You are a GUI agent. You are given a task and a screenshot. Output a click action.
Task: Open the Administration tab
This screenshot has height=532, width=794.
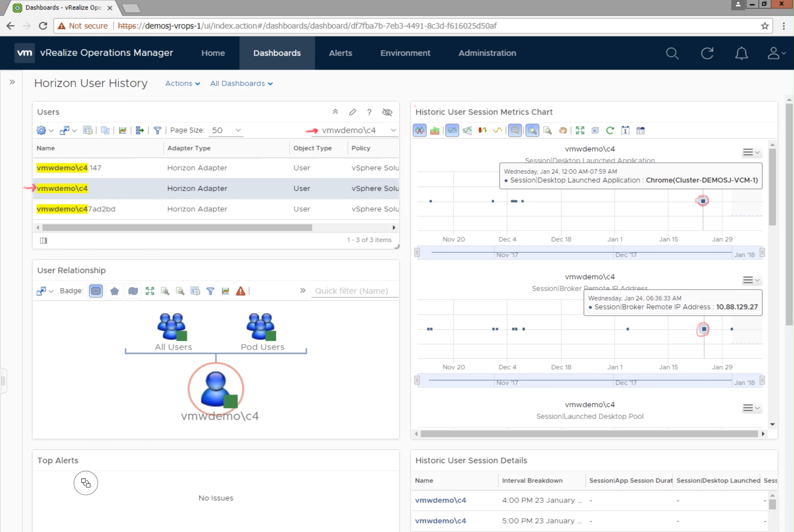(487, 53)
